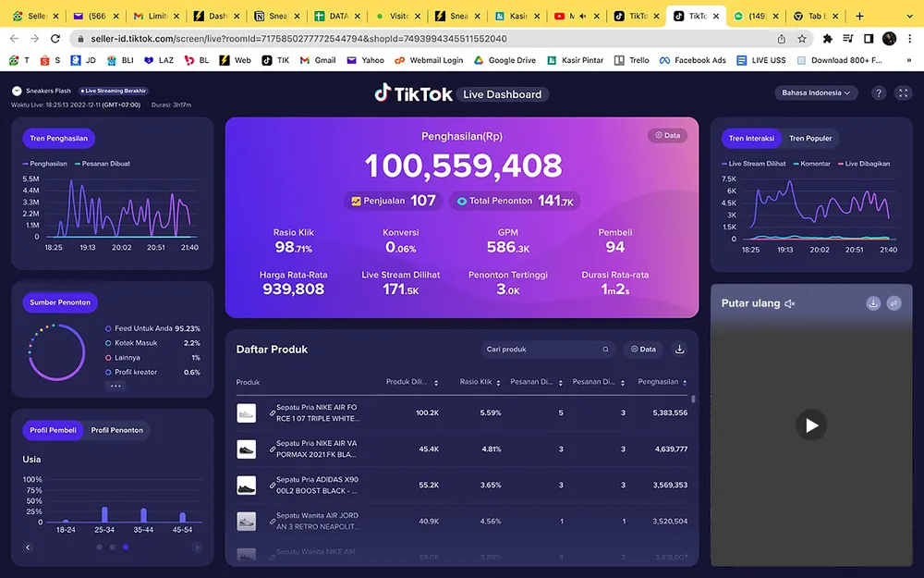The width and height of the screenshot is (924, 578).
Task: Sort by the Penghasilan column header
Action: pos(663,382)
